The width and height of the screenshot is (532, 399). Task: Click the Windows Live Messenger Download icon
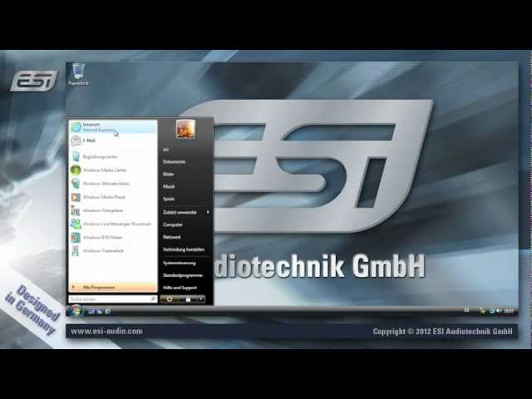coord(76,224)
